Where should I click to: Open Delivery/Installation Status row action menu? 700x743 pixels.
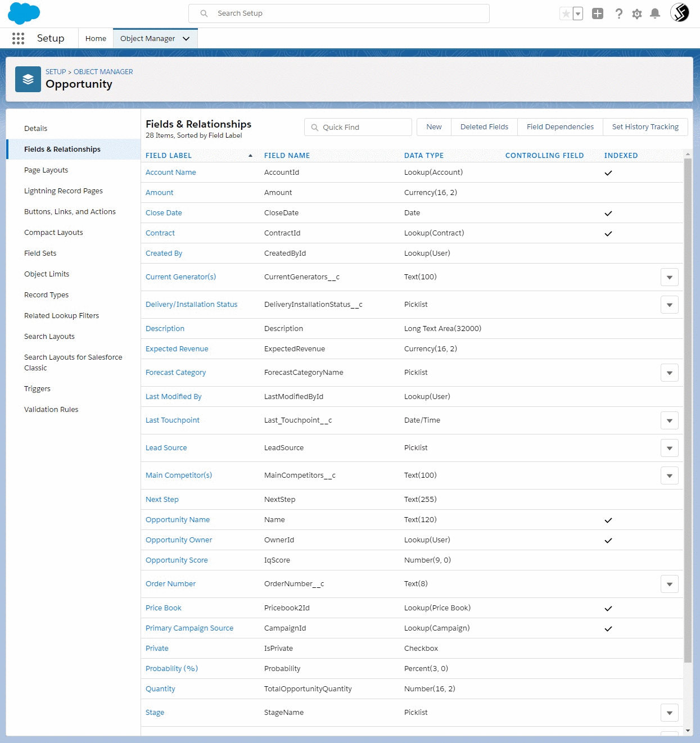[x=669, y=305]
